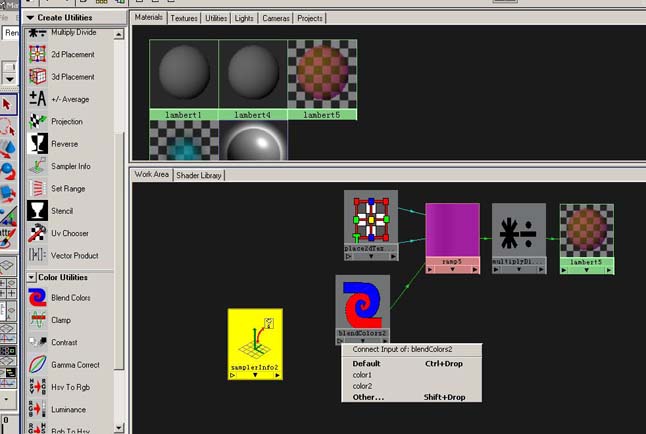This screenshot has height=434, width=646.
Task: Create a Set Range utility
Action: pos(37,188)
